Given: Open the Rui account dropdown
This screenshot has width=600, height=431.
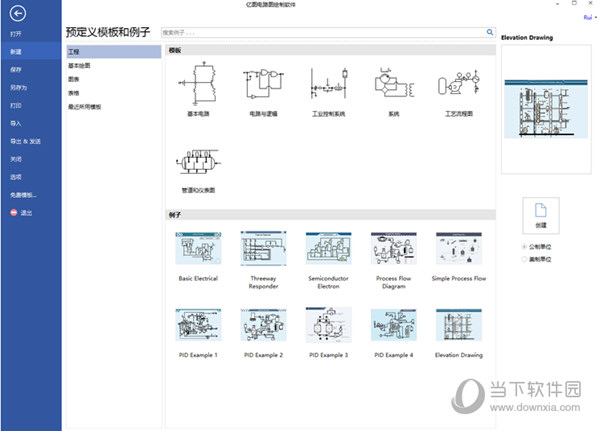Looking at the screenshot, I should coord(587,17).
